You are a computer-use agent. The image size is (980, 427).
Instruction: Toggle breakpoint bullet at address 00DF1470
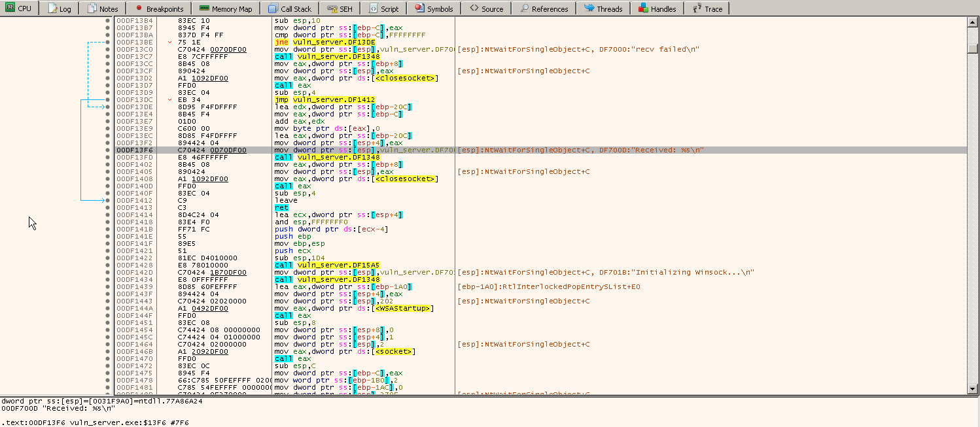click(108, 358)
